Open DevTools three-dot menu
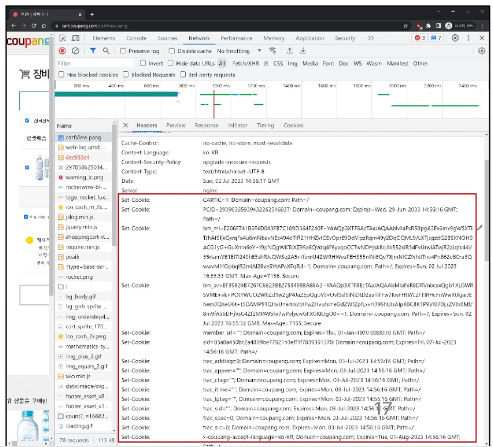Image resolution: width=493 pixels, height=447 pixels. point(468,38)
